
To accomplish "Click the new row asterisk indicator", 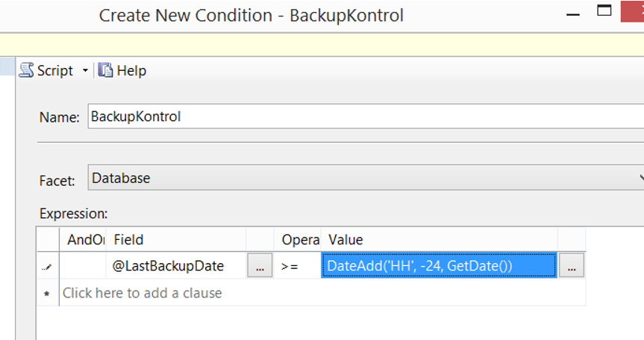I will point(48,293).
